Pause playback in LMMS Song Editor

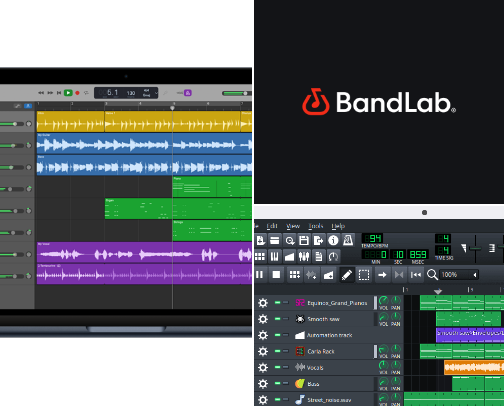260,275
